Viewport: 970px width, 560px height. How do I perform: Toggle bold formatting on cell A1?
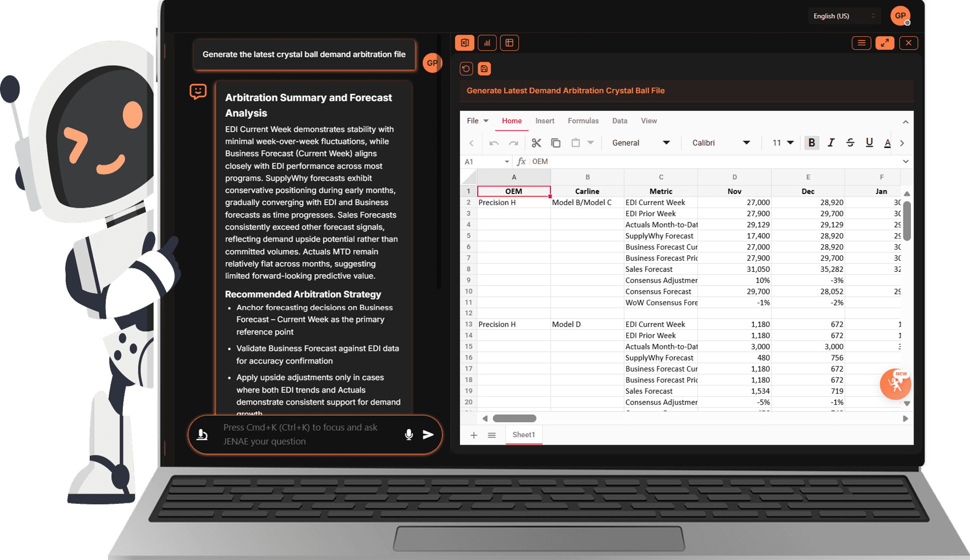click(811, 142)
